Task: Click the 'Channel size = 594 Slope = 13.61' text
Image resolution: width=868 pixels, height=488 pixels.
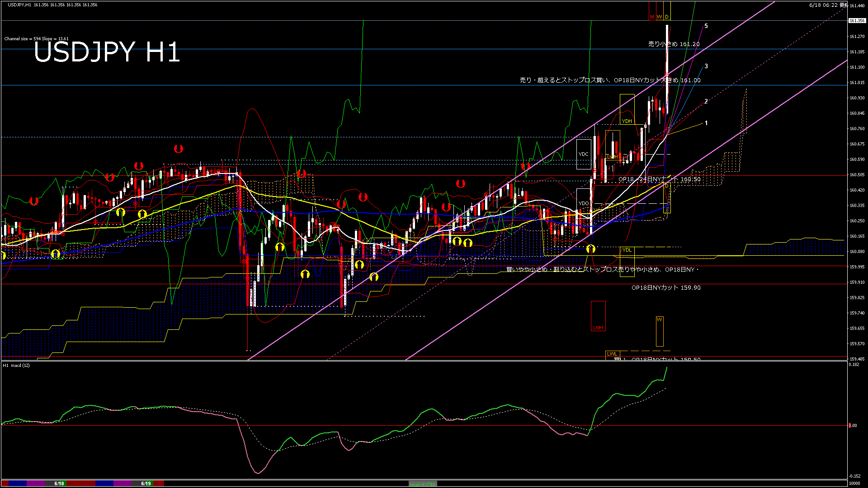Action: coord(37,39)
